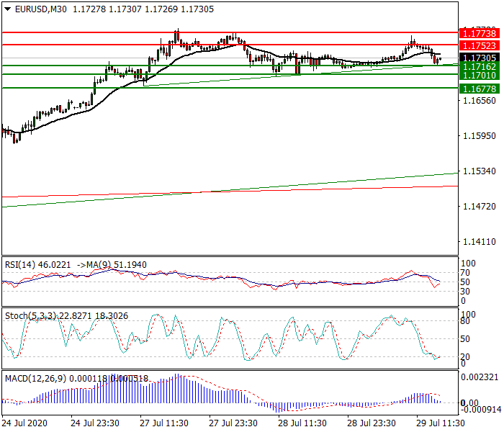This screenshot has height=432, width=504.
Task: Open the EURUSD,M30 chart dropdown arrow
Action: click(8, 9)
